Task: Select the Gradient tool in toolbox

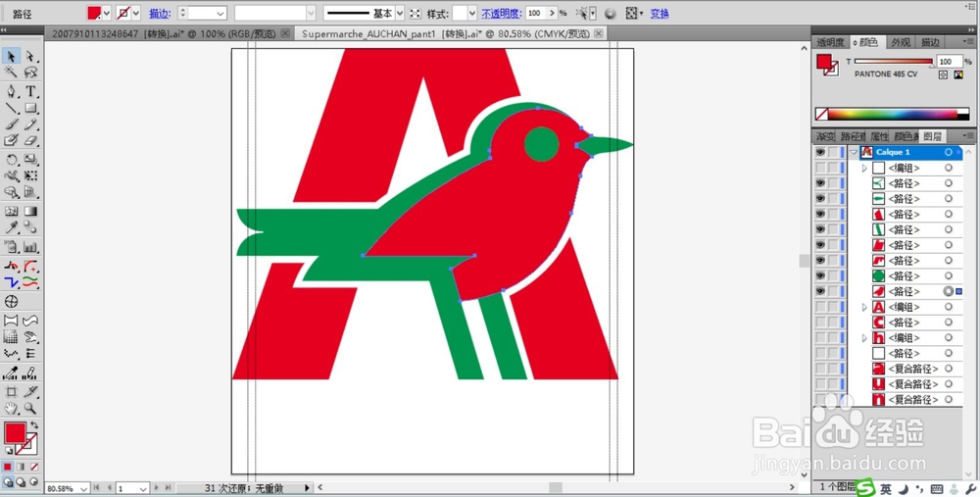Action: 30,212
